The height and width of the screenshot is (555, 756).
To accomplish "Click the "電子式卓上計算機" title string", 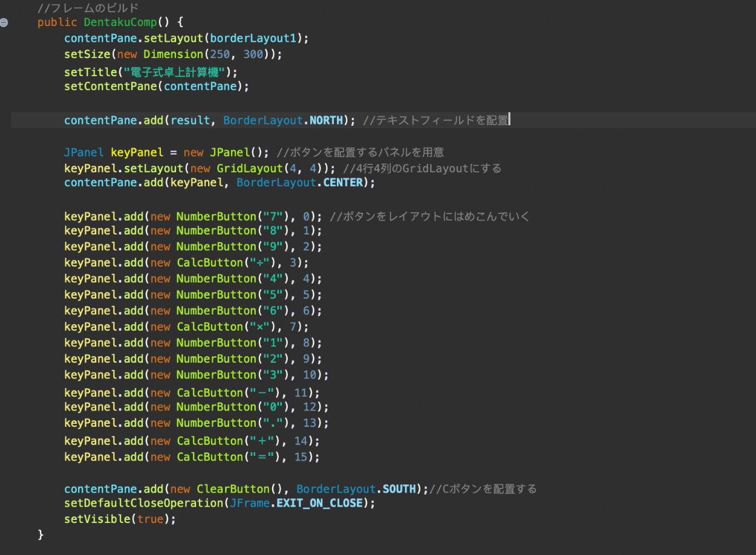I will pos(174,73).
